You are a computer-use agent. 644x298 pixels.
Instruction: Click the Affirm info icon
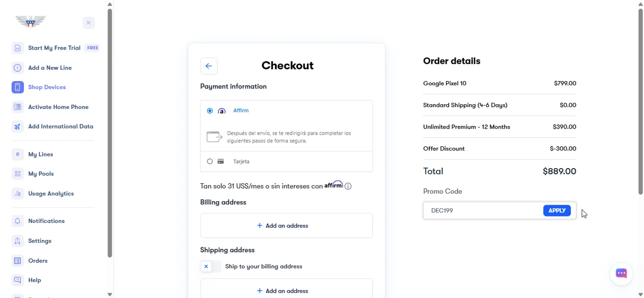point(348,187)
